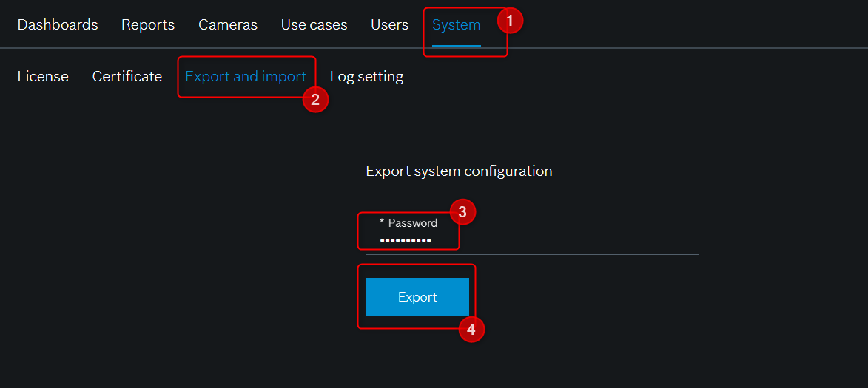This screenshot has height=388, width=868.
Task: Switch to the Reports tab
Action: 148,24
